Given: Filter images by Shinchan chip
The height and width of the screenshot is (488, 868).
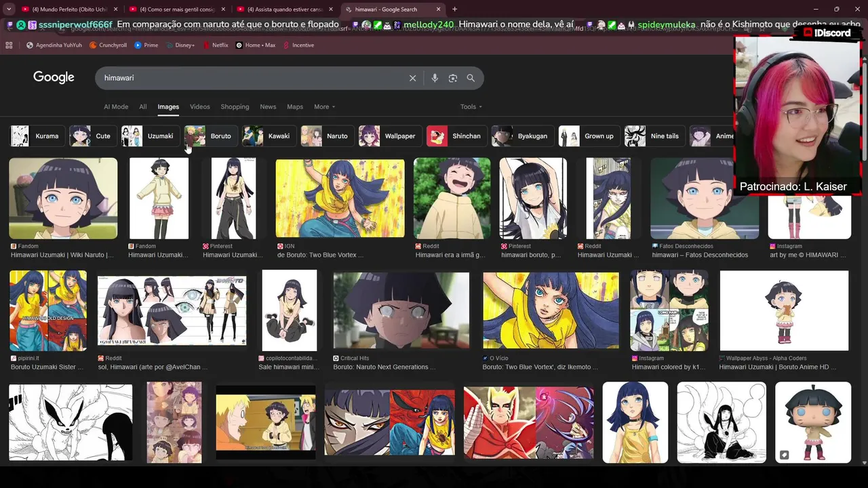Looking at the screenshot, I should click(456, 136).
